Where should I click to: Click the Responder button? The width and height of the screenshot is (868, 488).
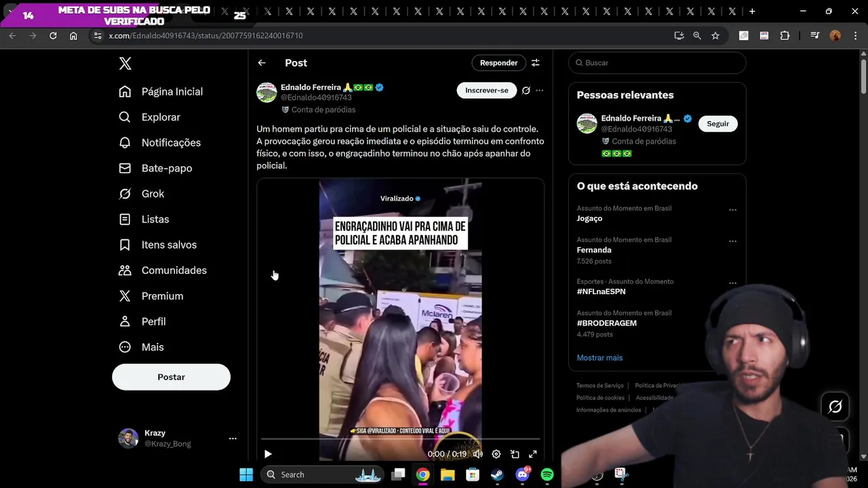click(x=498, y=63)
